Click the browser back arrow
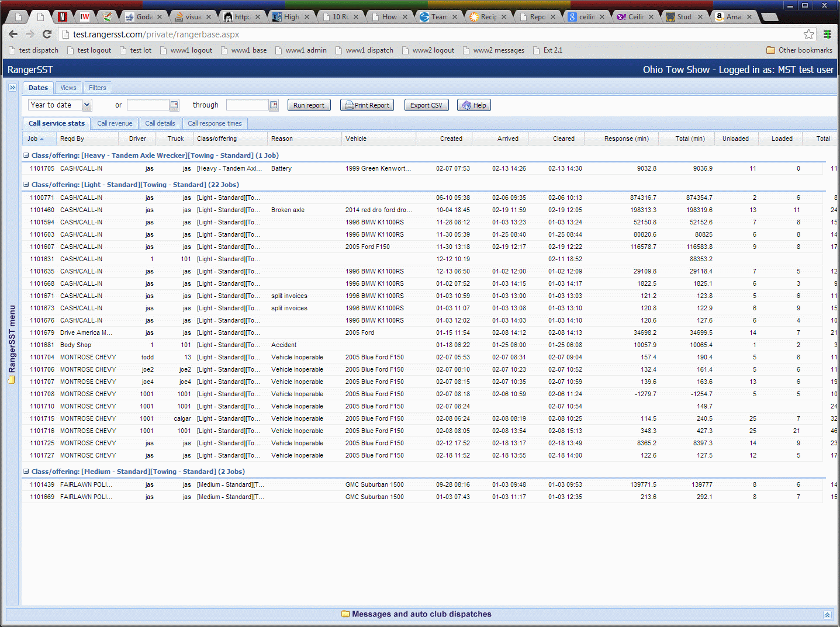This screenshot has width=840, height=627. click(x=13, y=34)
